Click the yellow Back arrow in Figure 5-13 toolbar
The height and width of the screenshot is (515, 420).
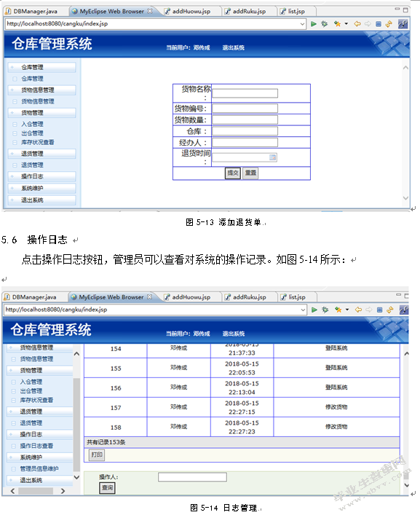point(357,23)
